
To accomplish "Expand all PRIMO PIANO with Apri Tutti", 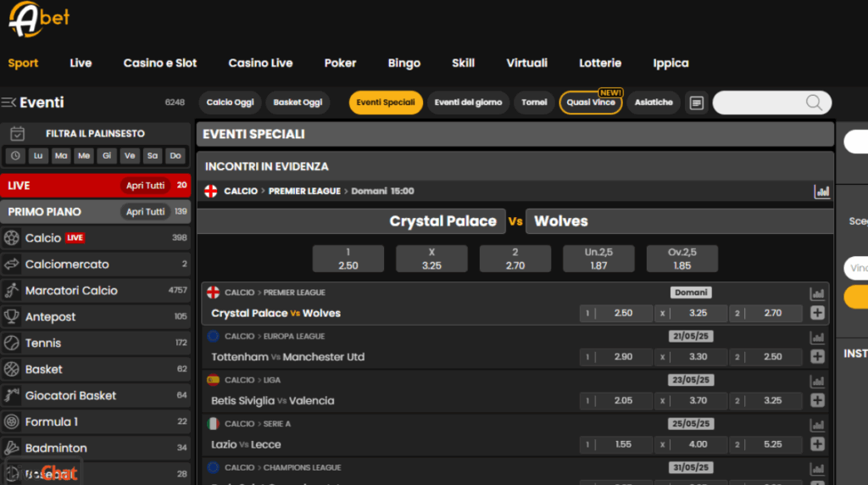I will [x=145, y=211].
